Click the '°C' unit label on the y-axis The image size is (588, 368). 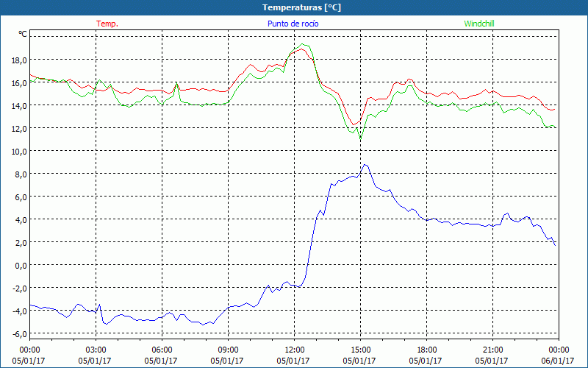(23, 34)
